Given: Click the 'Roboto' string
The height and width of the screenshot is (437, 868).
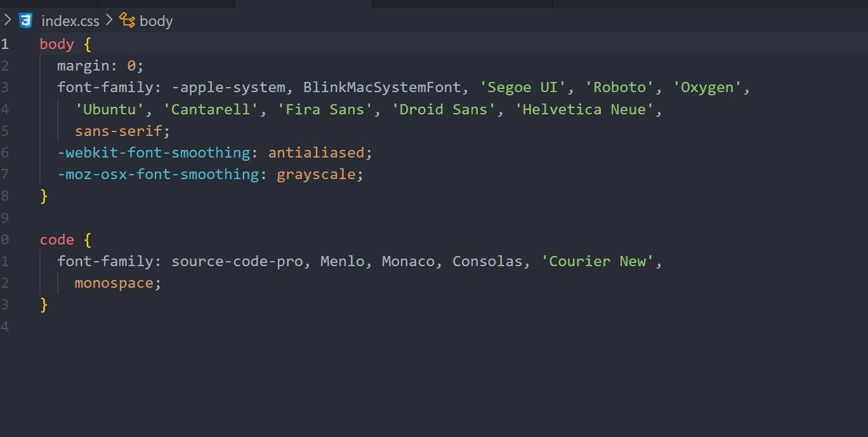Looking at the screenshot, I should (619, 87).
